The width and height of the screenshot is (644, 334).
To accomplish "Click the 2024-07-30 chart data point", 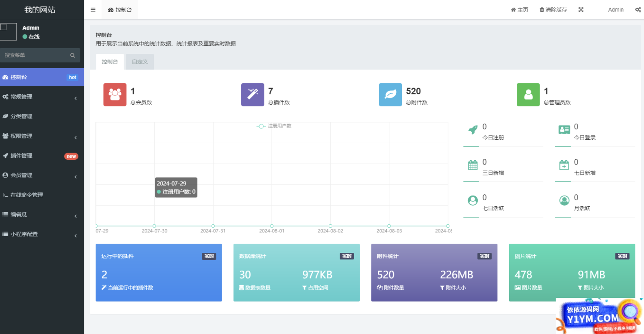I will coord(155,226).
